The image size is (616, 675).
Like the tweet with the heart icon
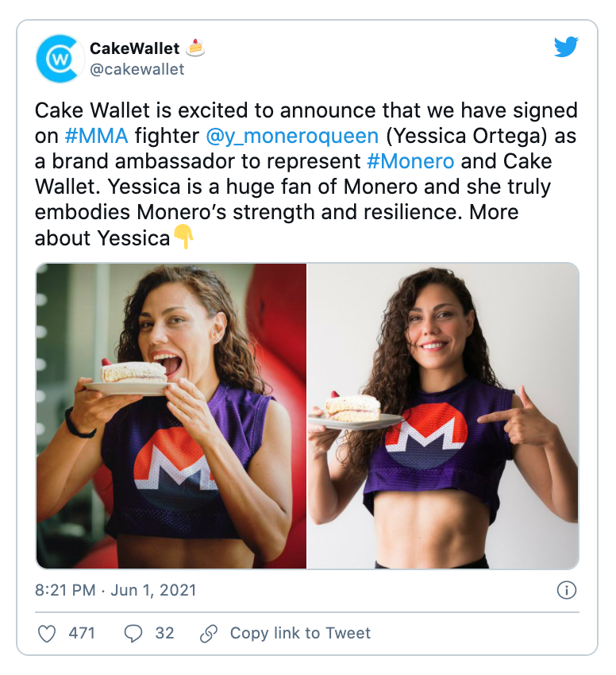pos(48,633)
